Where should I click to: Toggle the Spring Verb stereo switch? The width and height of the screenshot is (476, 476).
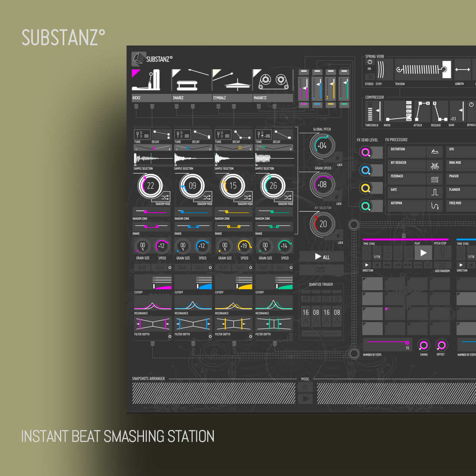(x=370, y=77)
